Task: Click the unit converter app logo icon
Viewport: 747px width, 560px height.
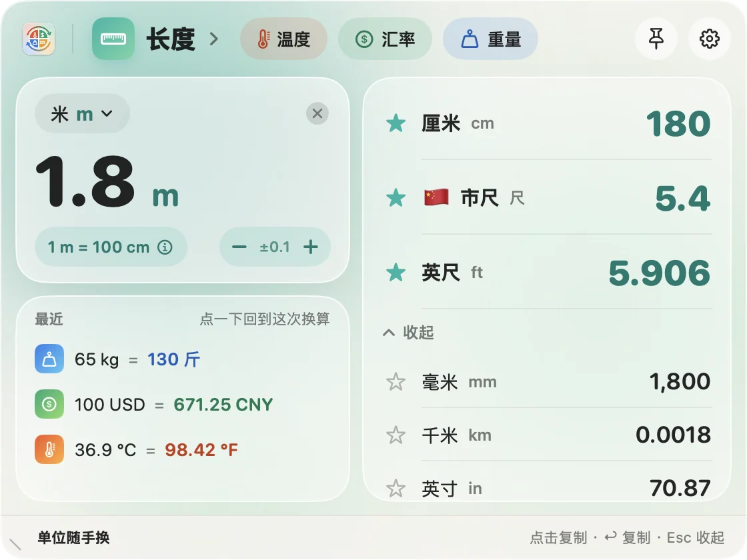Action: [39, 39]
